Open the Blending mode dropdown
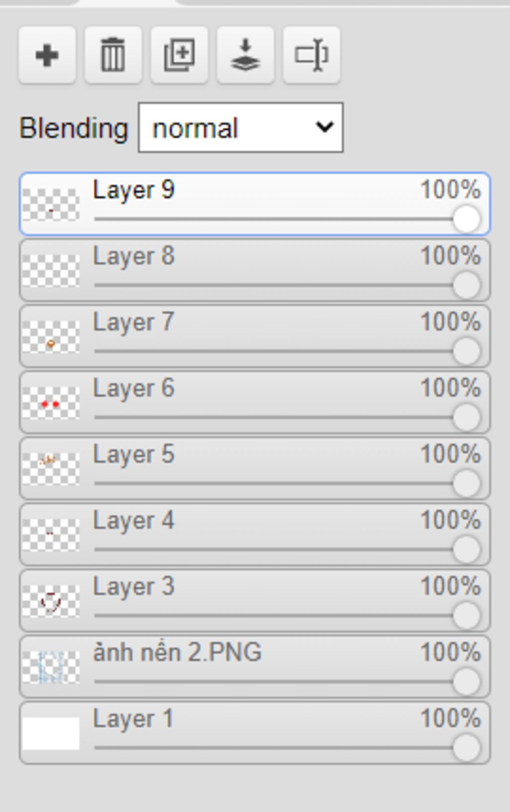This screenshot has height=812, width=510. (x=241, y=127)
